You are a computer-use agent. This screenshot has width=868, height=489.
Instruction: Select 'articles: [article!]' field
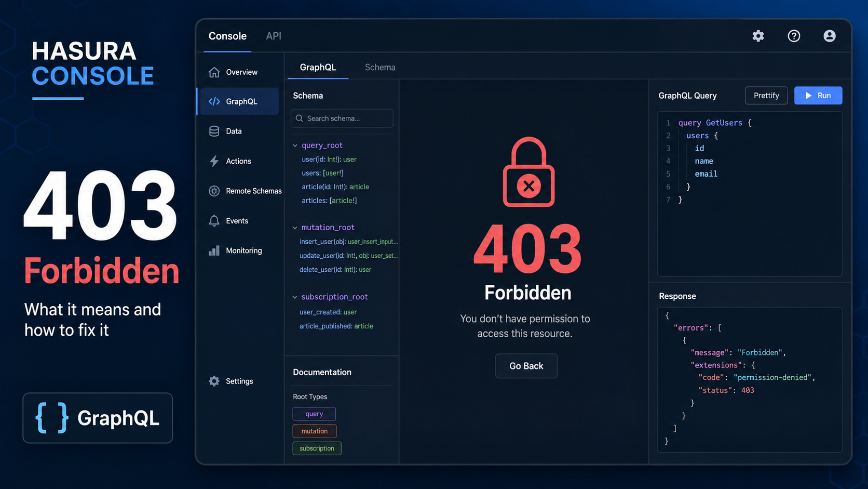coord(329,201)
